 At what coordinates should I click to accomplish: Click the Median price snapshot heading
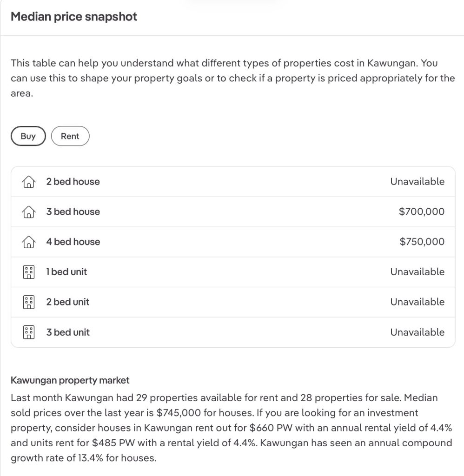74,17
